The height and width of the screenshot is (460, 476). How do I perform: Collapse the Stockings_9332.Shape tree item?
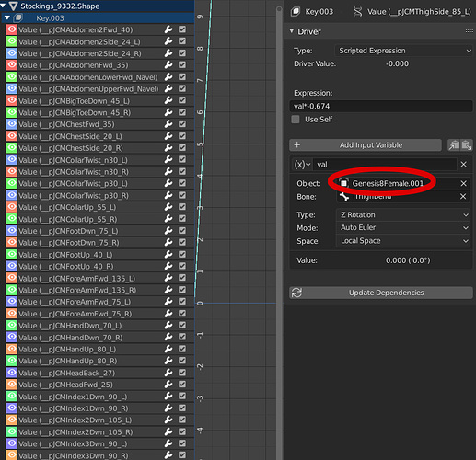pos(3,6)
